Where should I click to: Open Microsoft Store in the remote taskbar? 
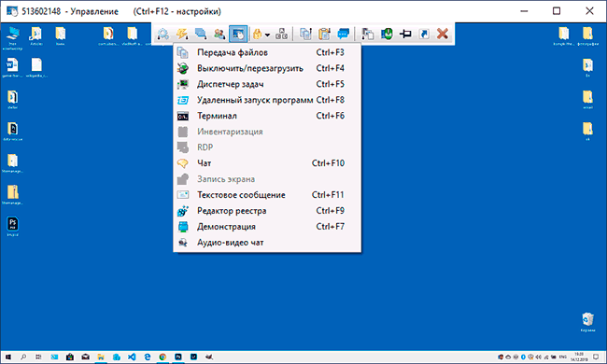pyautogui.click(x=70, y=357)
